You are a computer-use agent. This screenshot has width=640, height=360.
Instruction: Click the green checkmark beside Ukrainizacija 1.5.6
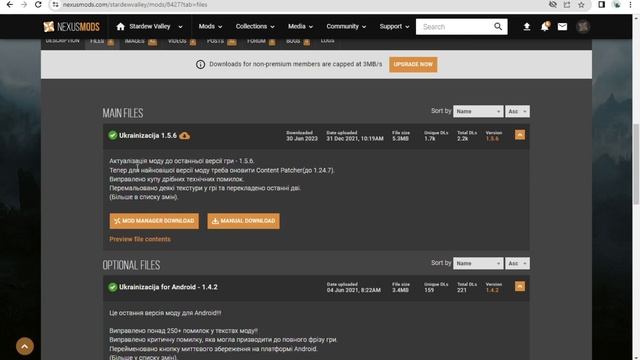coord(113,136)
